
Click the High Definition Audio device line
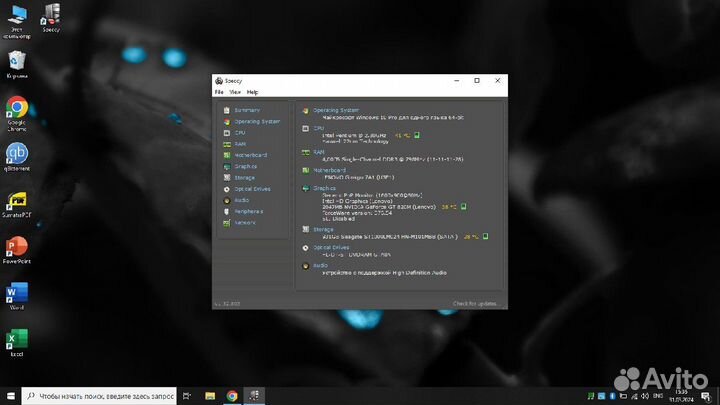[x=384, y=273]
